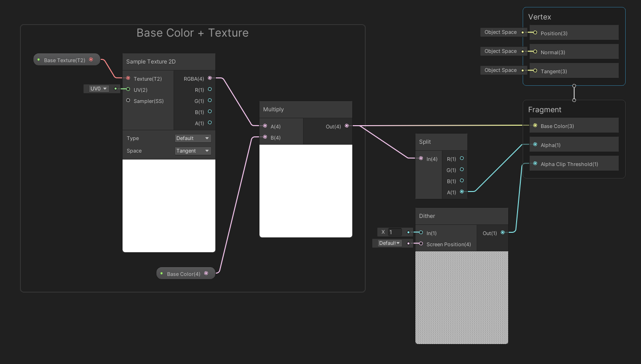Click the Out(4) output port on Multiply node
641x364 pixels.
pyautogui.click(x=347, y=126)
